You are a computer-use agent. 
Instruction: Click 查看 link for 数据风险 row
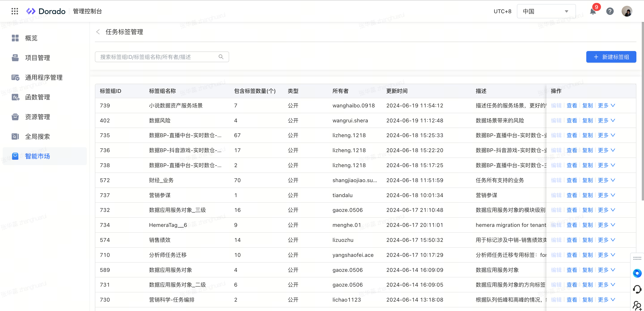(x=572, y=121)
